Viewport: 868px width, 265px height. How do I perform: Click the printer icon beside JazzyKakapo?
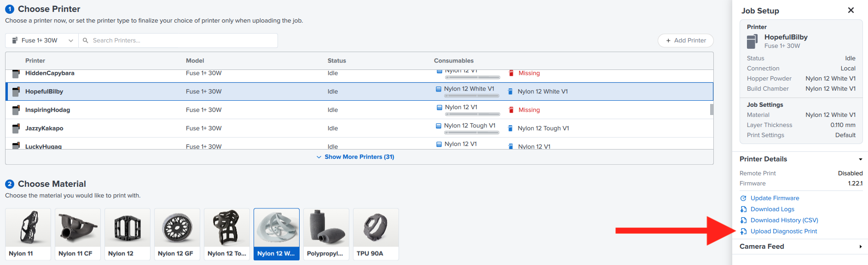16,128
